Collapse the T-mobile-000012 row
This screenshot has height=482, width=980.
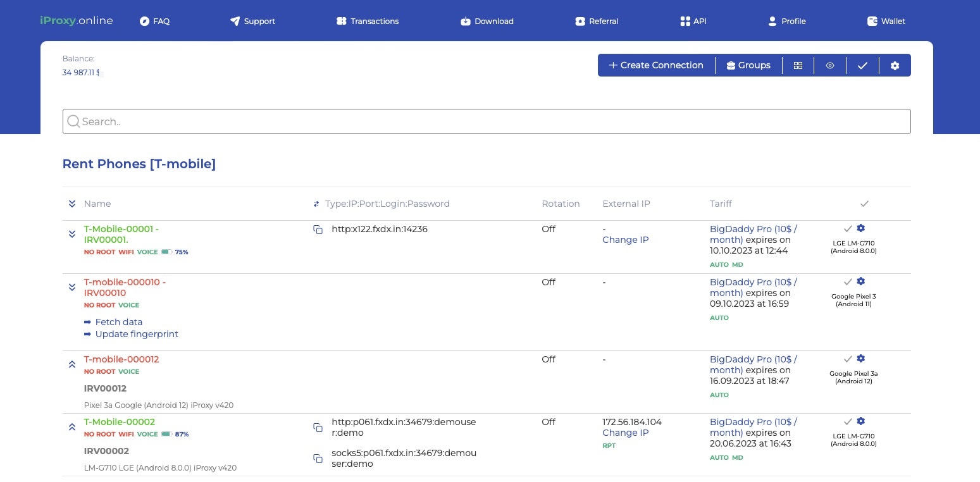(x=72, y=364)
